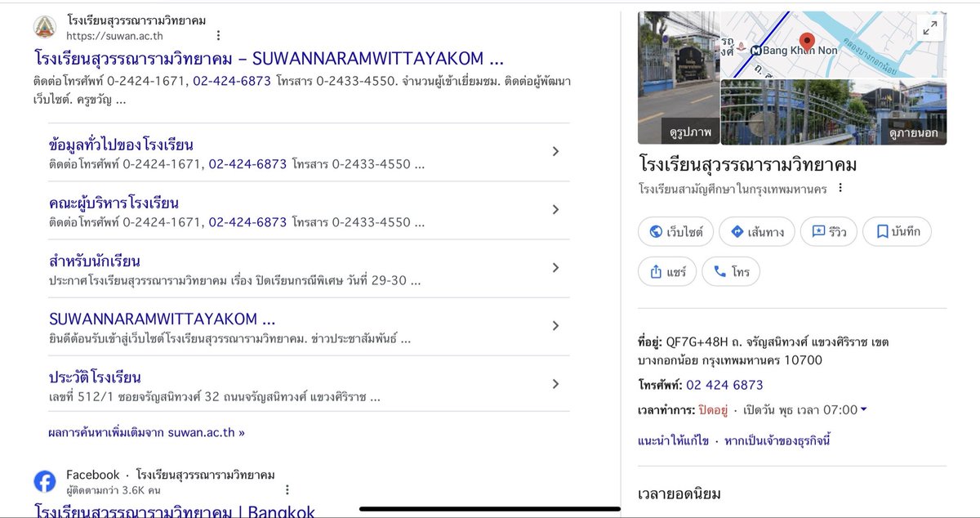Get directions with เส้นทาง button

point(756,232)
